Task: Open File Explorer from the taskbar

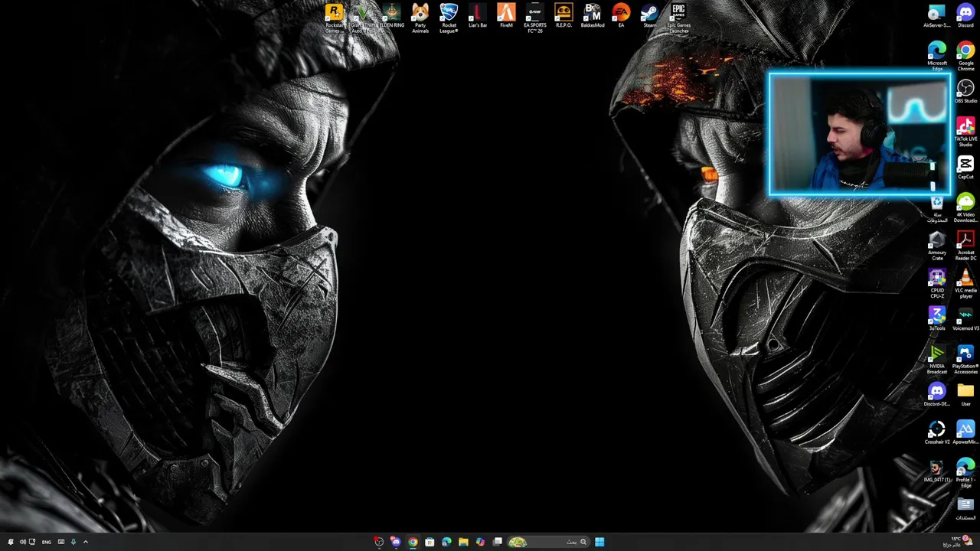Action: (463, 542)
